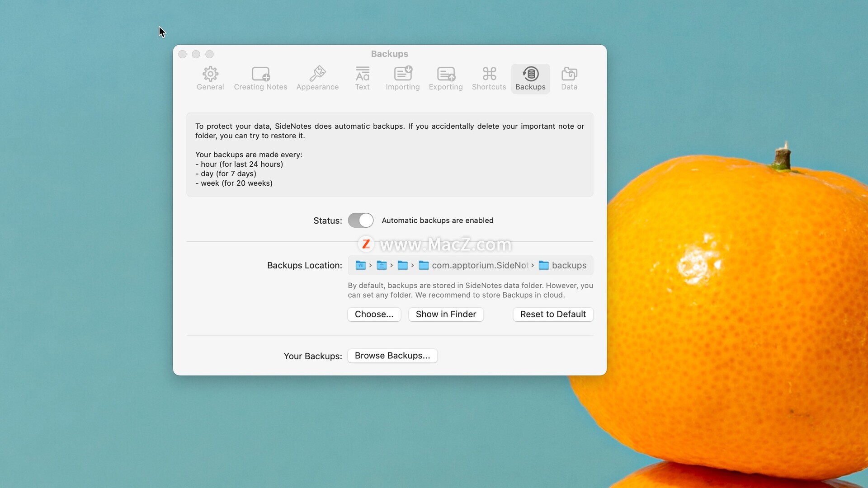Click '- hour (for last 24 hours)' line
The image size is (868, 488).
tap(239, 164)
